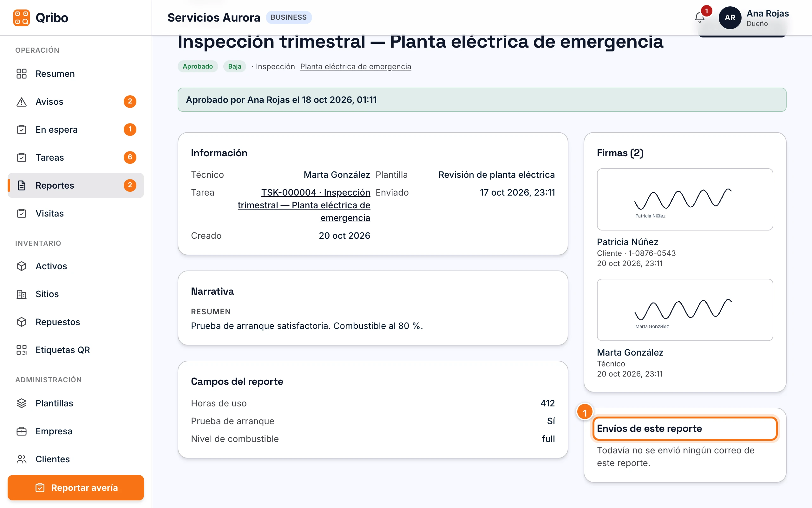Image resolution: width=812 pixels, height=508 pixels.
Task: Click the Etiquetas QR code icon
Action: (x=22, y=350)
